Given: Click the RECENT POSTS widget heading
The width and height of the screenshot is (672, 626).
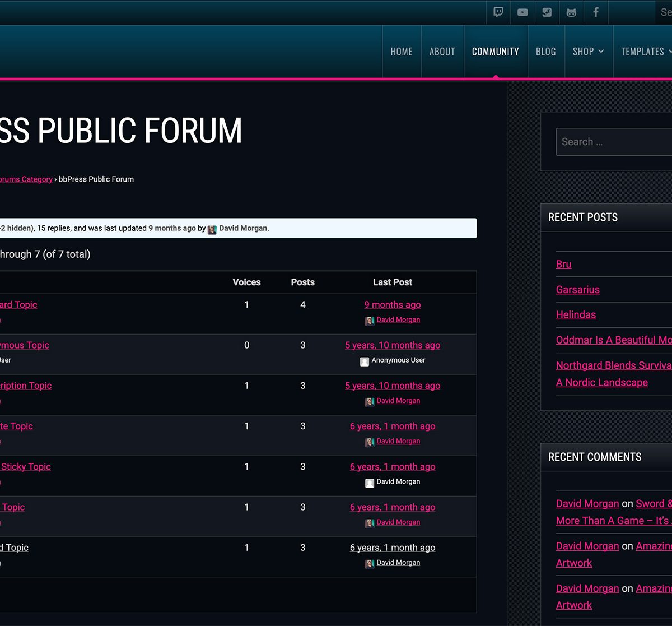Looking at the screenshot, I should pos(583,217).
